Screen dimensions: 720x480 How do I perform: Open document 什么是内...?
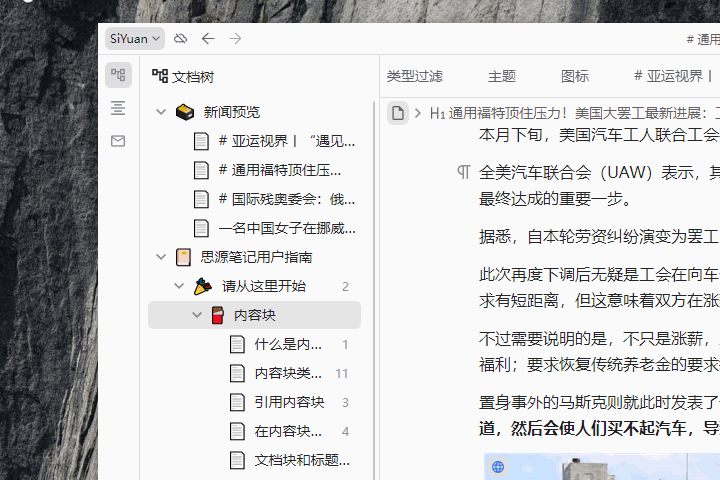point(288,344)
